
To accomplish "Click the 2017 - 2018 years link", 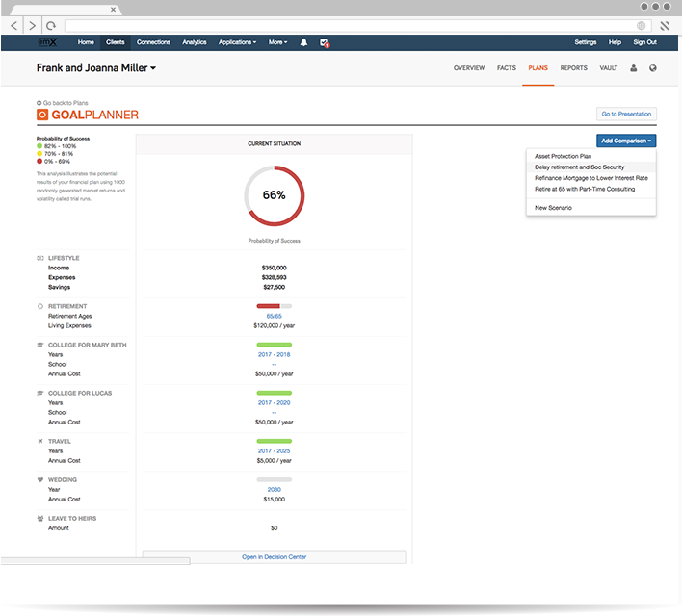I will coord(274,355).
